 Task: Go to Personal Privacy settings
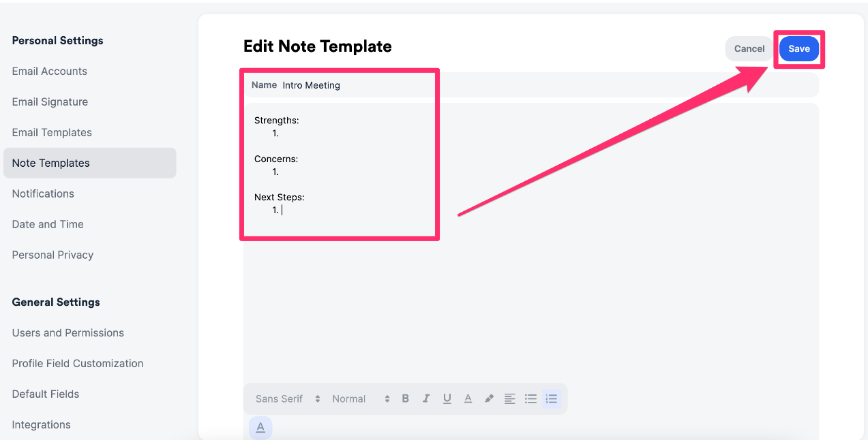tap(53, 254)
